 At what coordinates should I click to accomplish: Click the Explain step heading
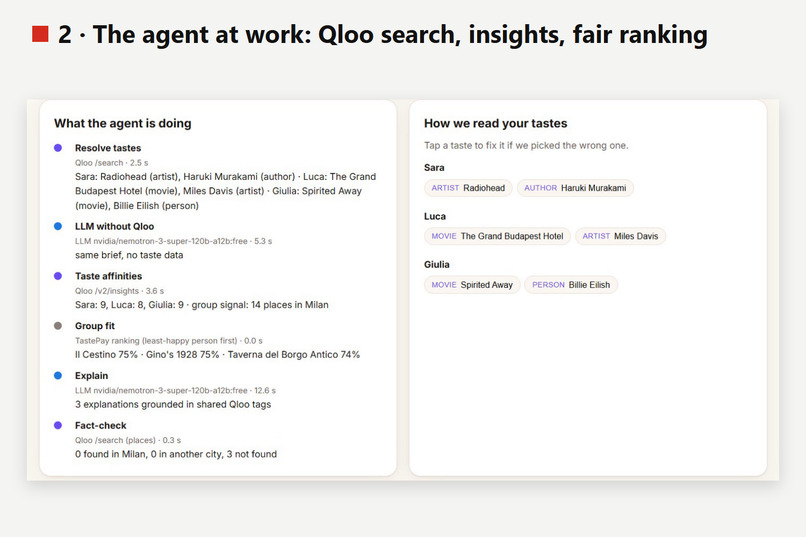(91, 376)
